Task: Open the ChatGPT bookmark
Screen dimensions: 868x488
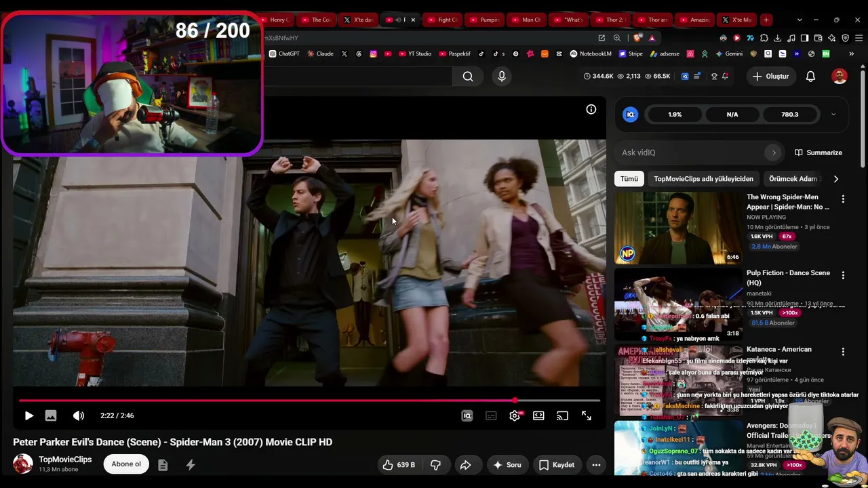Action: pyautogui.click(x=284, y=54)
